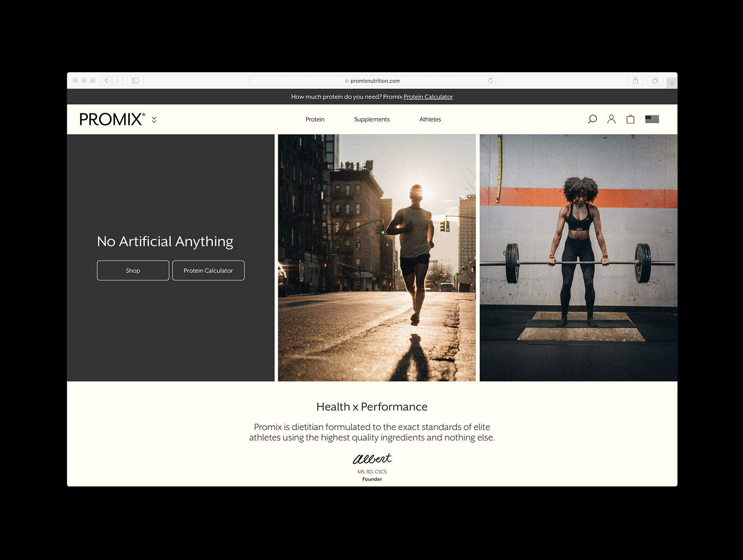Open the Protein menu item

(315, 119)
